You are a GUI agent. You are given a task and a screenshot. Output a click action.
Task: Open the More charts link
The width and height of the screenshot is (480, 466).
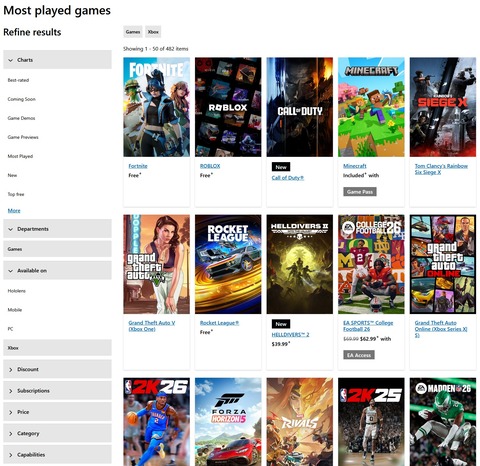[14, 210]
